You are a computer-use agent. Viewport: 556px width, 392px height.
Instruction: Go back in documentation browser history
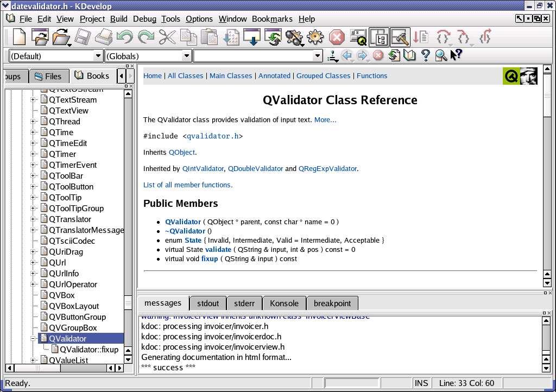click(347, 55)
